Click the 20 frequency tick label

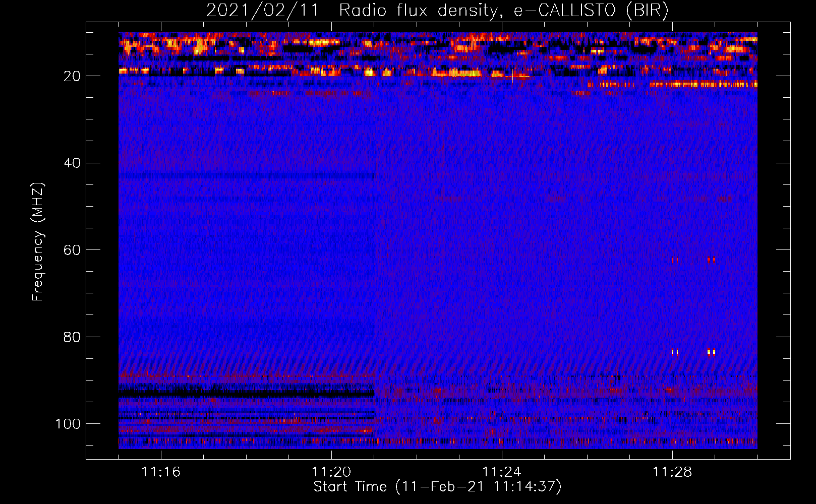click(x=72, y=76)
